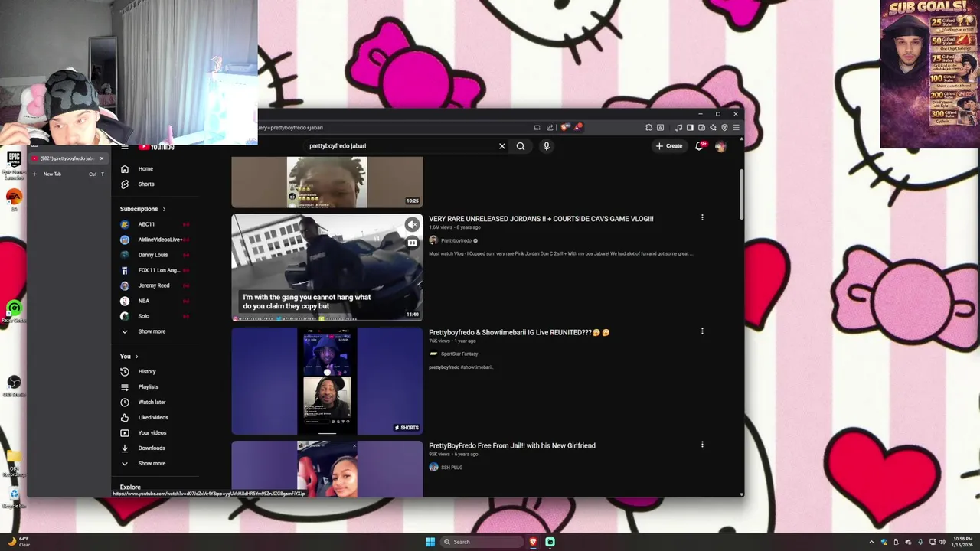Click the Brave icon in the taskbar

pos(534,542)
